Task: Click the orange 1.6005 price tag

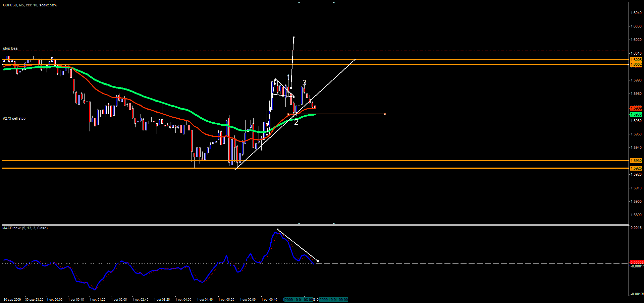Action: point(636,60)
